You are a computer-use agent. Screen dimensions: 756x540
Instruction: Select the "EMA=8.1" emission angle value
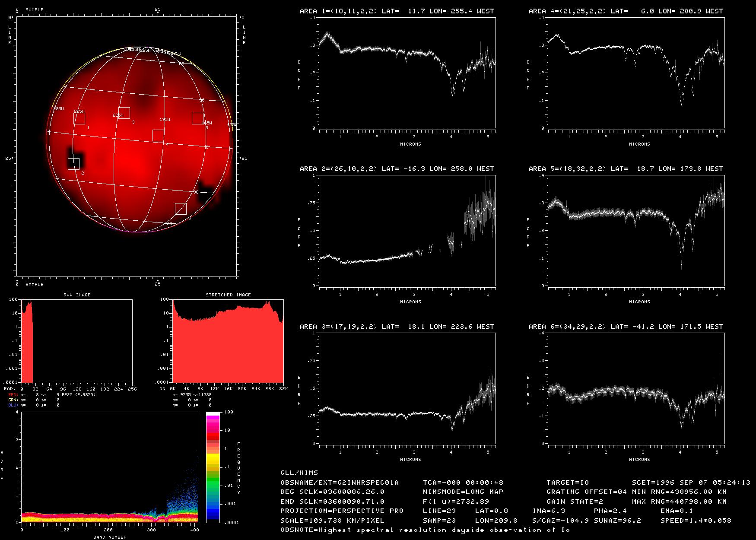(x=677, y=511)
